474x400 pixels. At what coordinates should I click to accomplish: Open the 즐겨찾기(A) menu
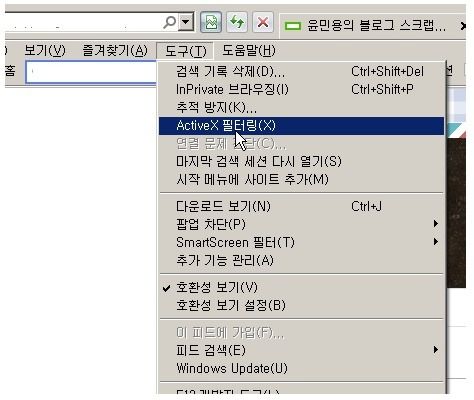click(x=115, y=51)
